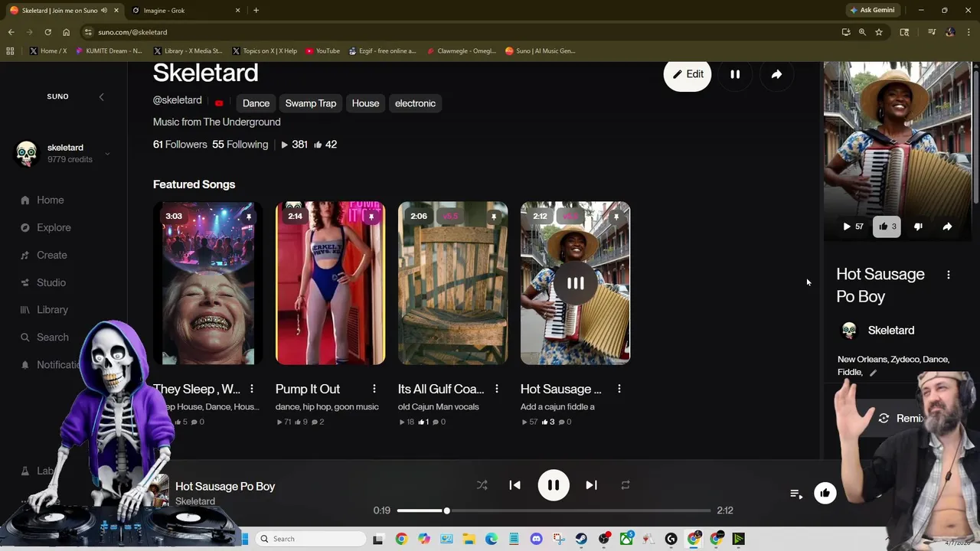Open the Hot Sausage Po Boy panel options
980x551 pixels.
click(949, 275)
